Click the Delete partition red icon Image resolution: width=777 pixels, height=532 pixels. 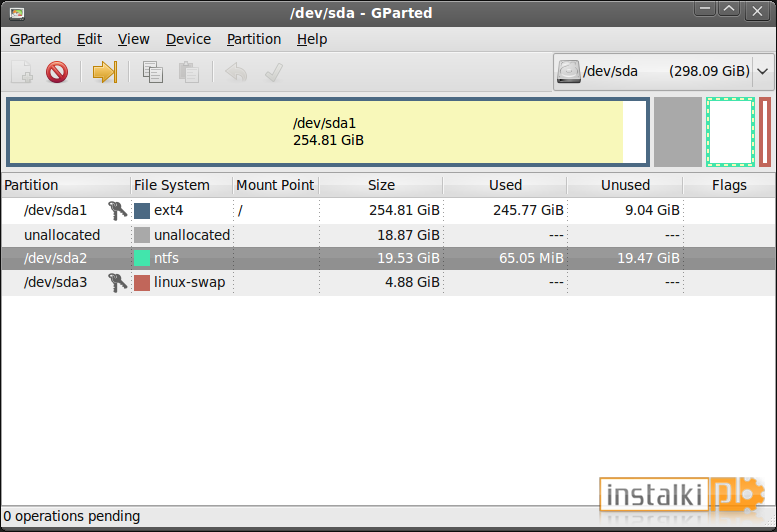coord(57,72)
